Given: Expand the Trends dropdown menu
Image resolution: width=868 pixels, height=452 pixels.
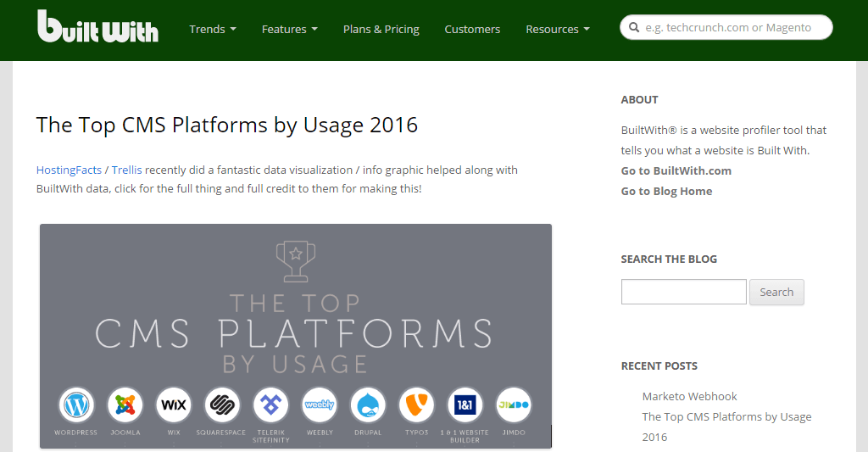Looking at the screenshot, I should tap(213, 29).
